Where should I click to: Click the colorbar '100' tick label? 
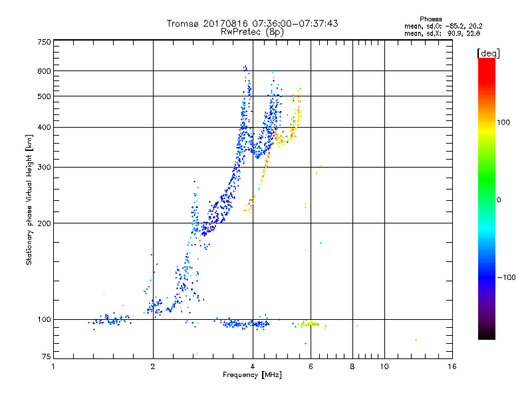503,122
